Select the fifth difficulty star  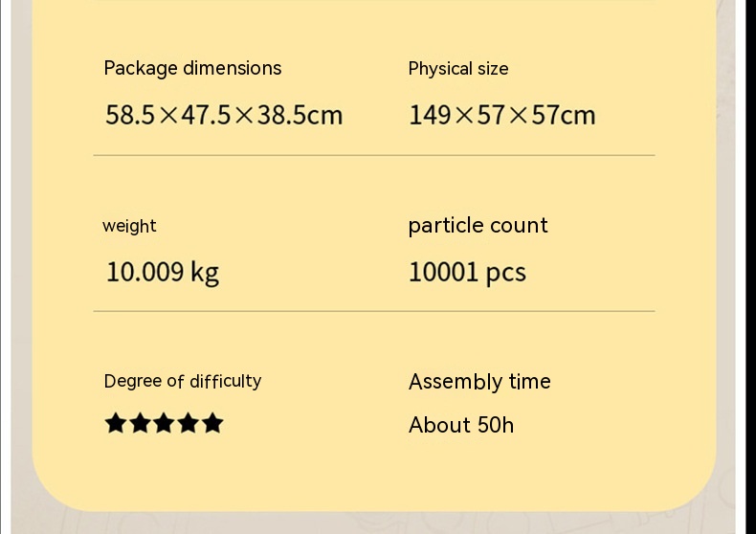pos(212,423)
